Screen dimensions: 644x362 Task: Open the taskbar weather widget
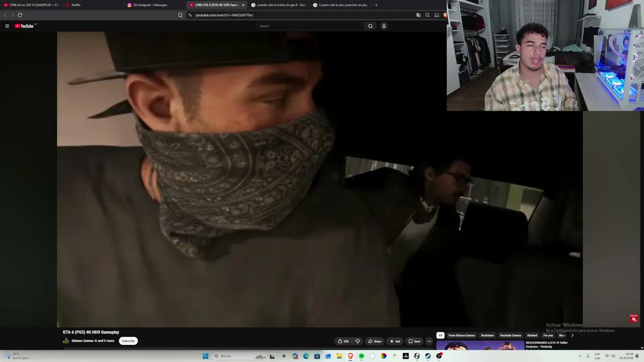[x=17, y=356]
